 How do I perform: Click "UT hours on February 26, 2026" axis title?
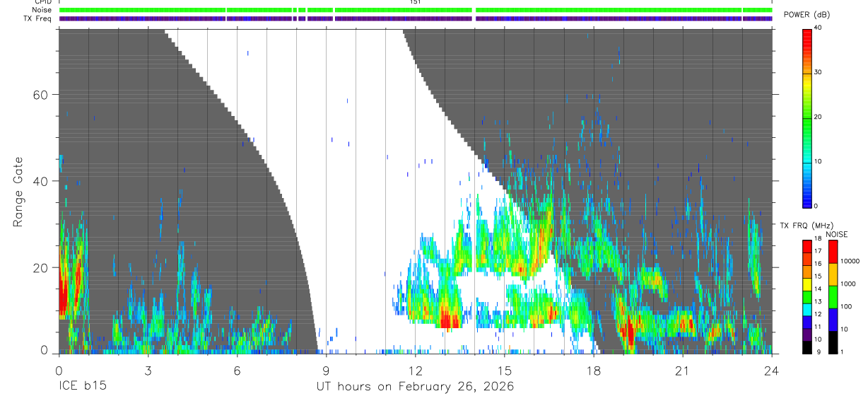tap(414, 387)
